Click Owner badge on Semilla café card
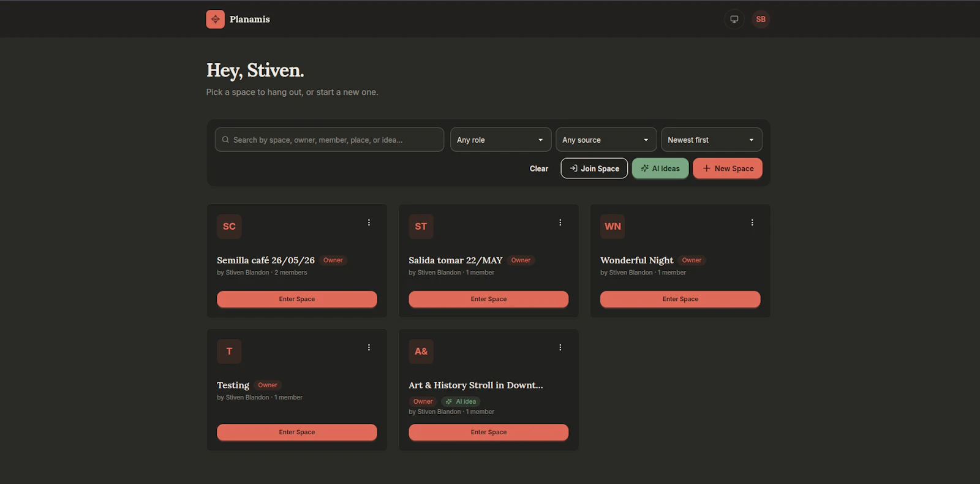The width and height of the screenshot is (980, 484). [x=333, y=260]
